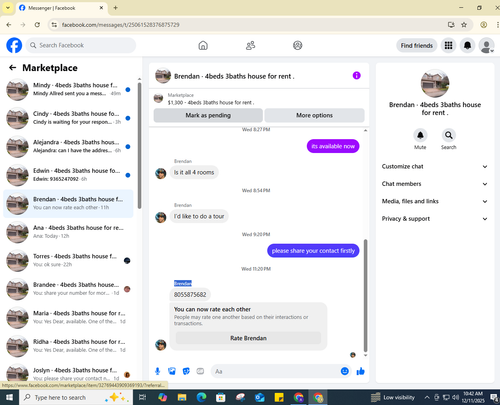
Task: Click the chat messages scrollbar
Action: pos(365,295)
